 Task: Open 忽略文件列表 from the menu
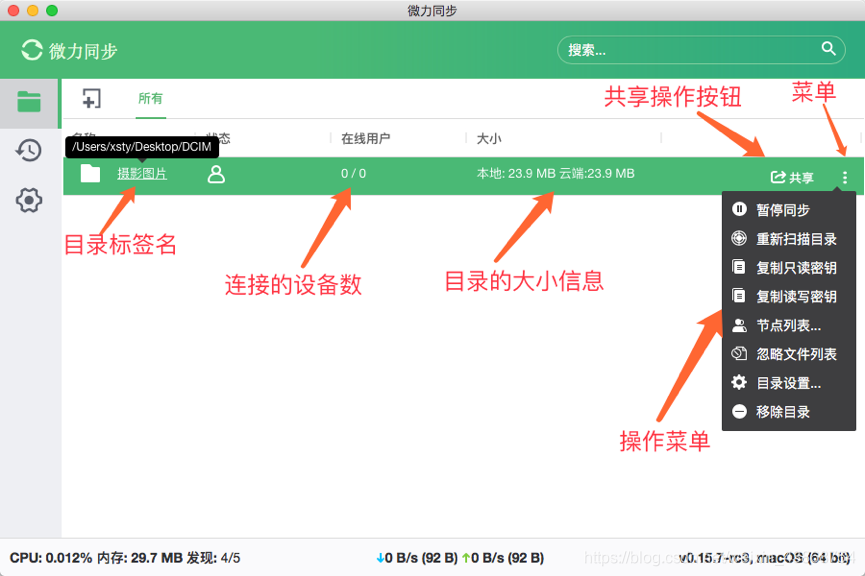point(789,354)
